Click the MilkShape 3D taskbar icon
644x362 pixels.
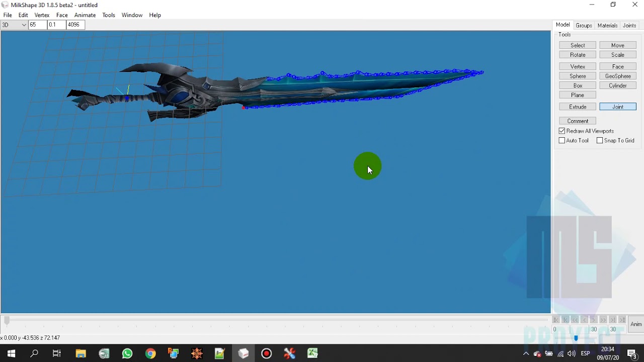[x=244, y=353]
